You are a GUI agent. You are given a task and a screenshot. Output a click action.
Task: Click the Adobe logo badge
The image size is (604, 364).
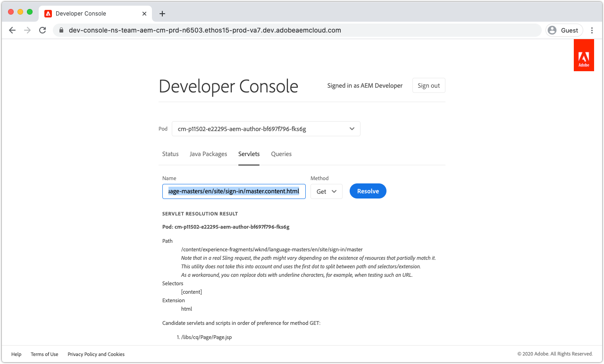[584, 55]
